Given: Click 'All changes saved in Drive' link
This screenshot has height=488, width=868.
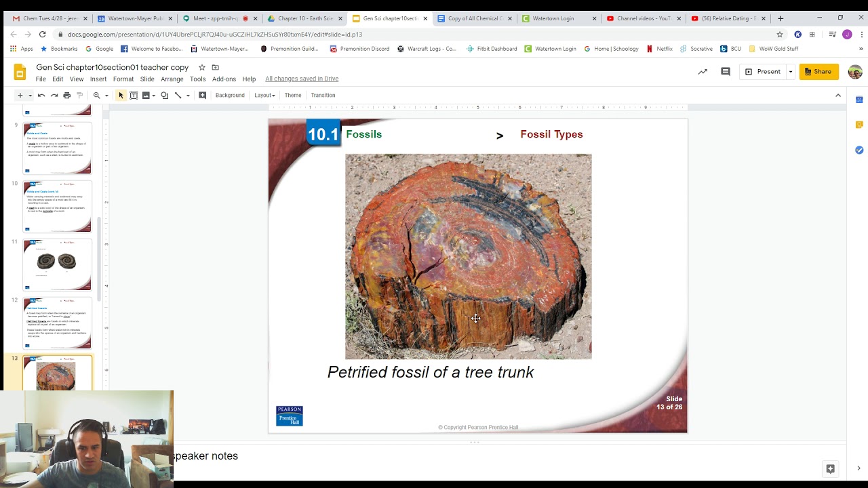Looking at the screenshot, I should tap(302, 79).
